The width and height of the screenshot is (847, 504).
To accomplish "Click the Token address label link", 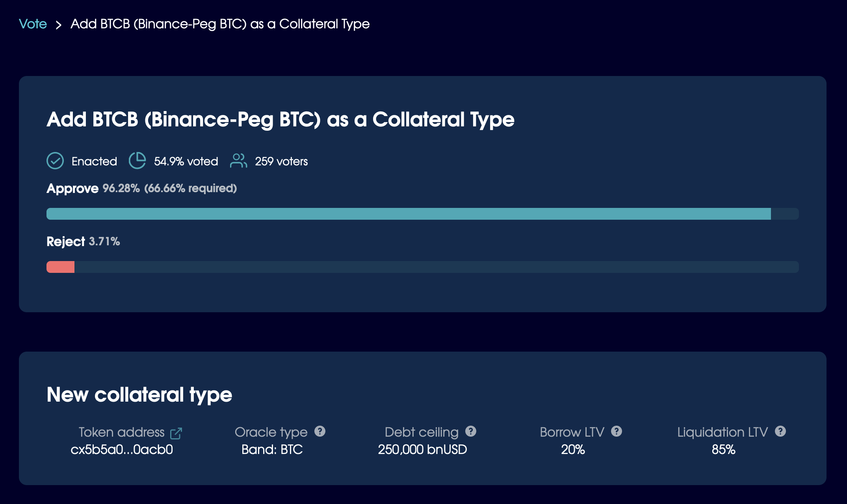I will [121, 432].
